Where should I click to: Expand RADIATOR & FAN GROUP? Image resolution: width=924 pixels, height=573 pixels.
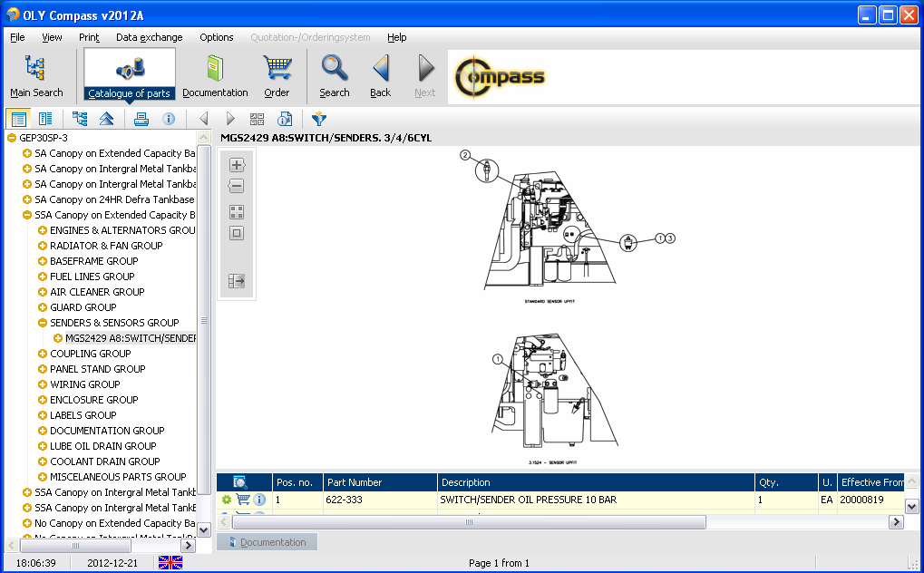tap(42, 246)
